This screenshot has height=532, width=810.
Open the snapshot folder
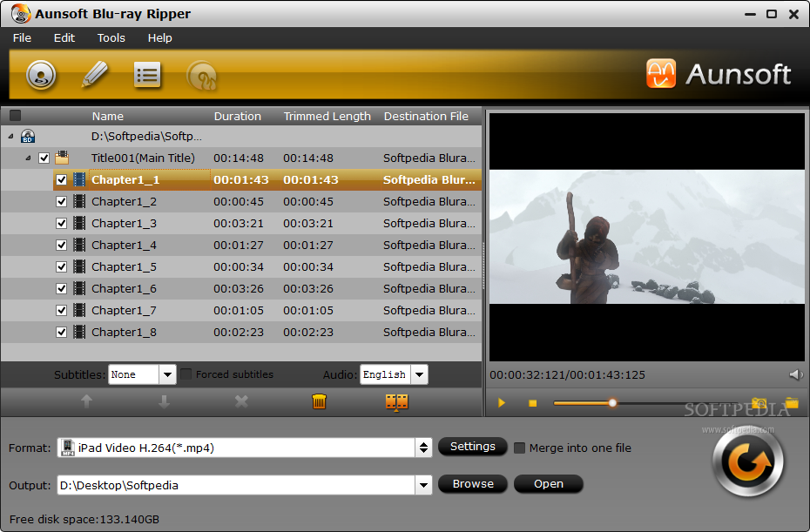pyautogui.click(x=792, y=402)
